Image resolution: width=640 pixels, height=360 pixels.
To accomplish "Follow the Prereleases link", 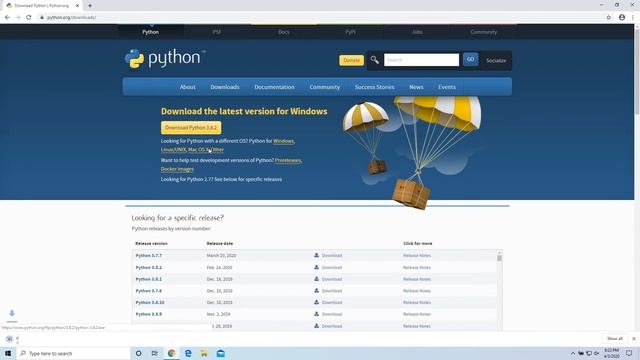I will tap(288, 160).
